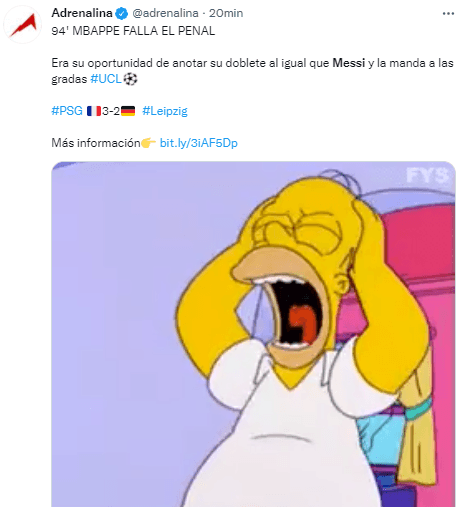Click the soccer ball emoji after #UCL
Screen dimensions: 465x507
tap(130, 79)
